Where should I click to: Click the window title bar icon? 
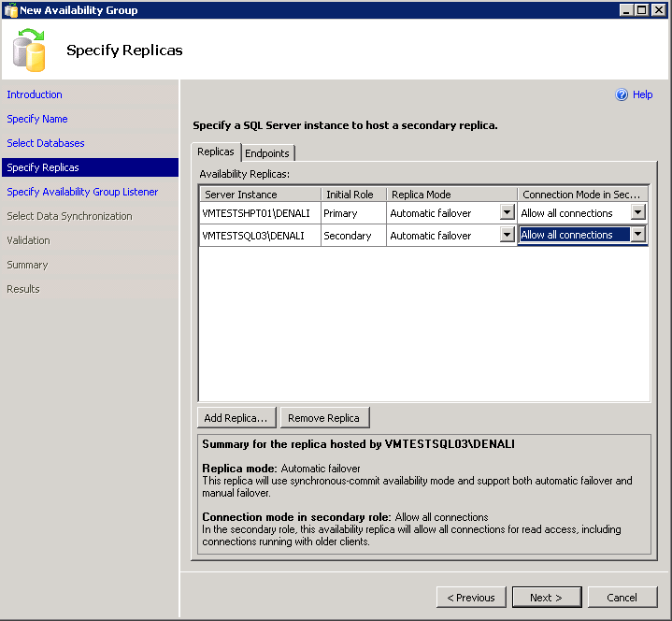click(x=11, y=10)
